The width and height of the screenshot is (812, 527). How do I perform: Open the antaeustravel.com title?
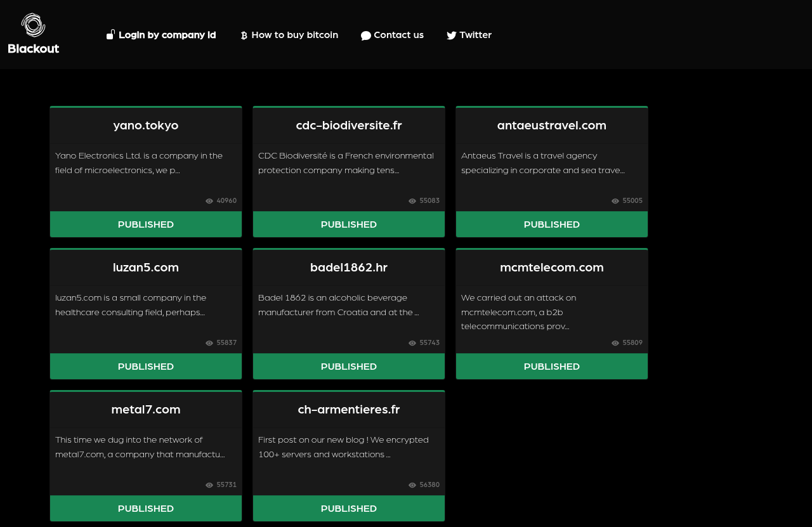pos(552,126)
